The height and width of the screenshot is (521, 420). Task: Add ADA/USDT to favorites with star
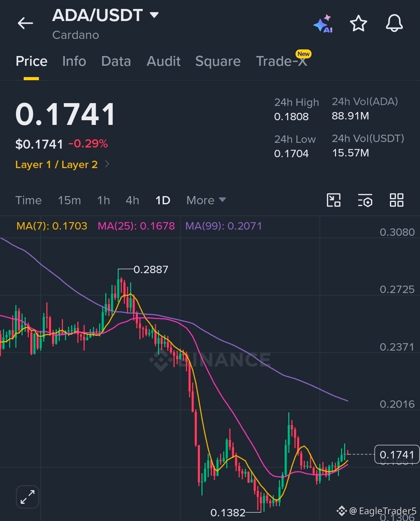pos(359,24)
